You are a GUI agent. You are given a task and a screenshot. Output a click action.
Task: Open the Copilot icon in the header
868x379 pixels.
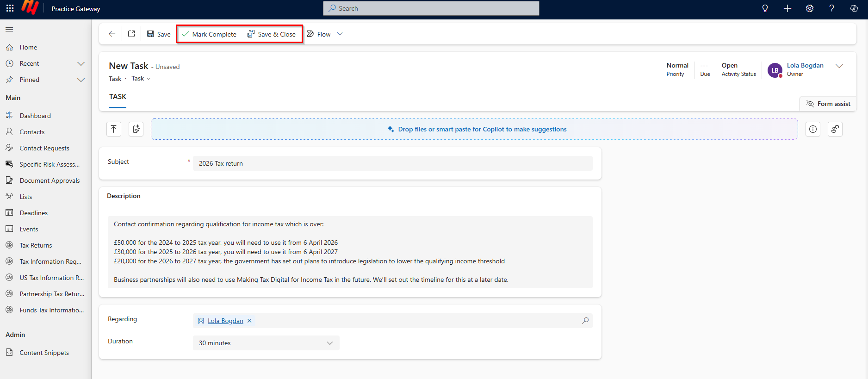click(x=854, y=8)
